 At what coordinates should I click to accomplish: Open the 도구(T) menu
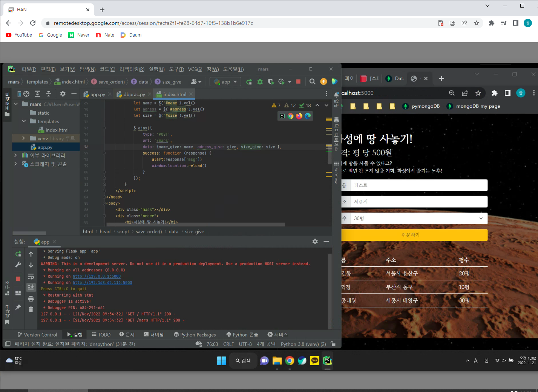tap(176, 69)
